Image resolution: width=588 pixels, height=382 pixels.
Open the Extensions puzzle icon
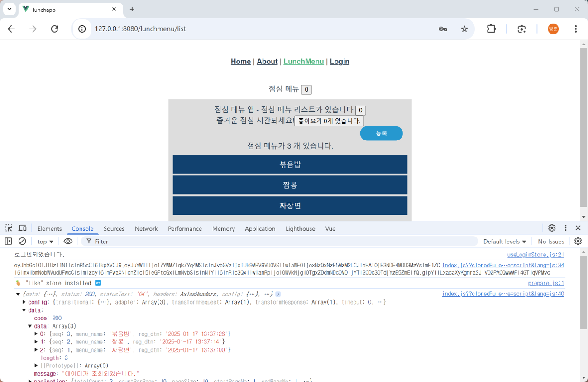491,29
